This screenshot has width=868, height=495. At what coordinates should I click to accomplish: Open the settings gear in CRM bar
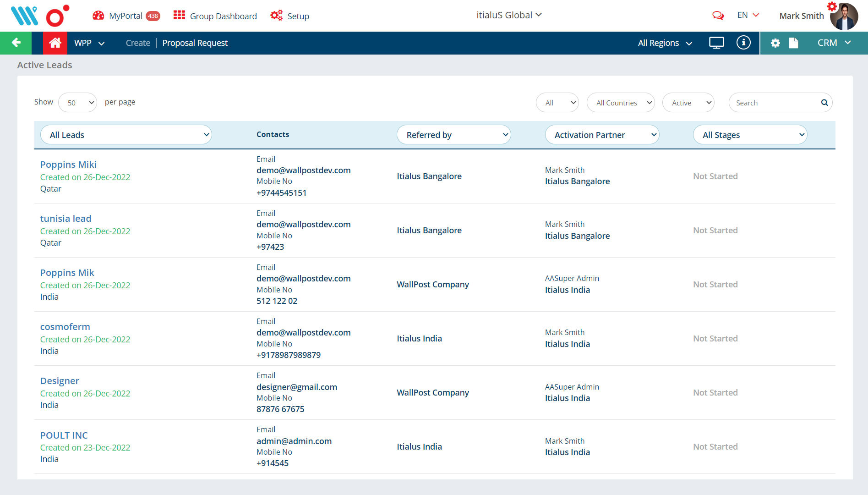coord(775,43)
